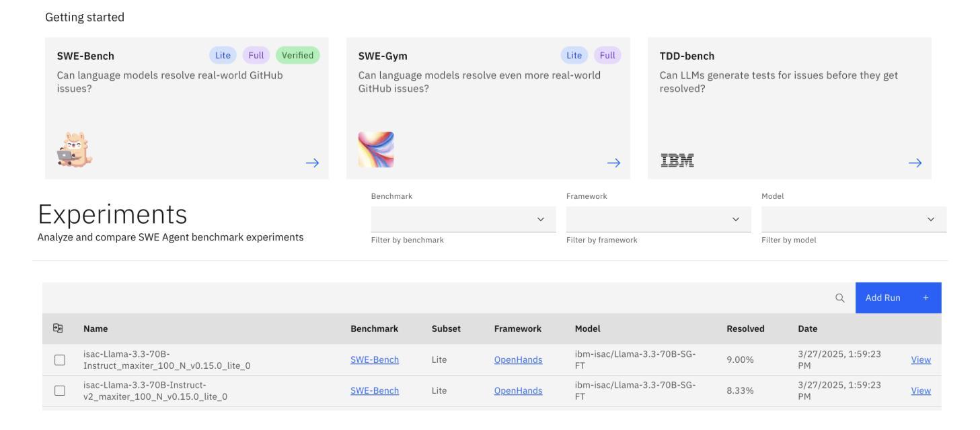Click run name isac-Llama-3.3-70B-Instruct_maxiter_100_N_v0.15.0_lite_0
The image size is (980, 430).
167,359
